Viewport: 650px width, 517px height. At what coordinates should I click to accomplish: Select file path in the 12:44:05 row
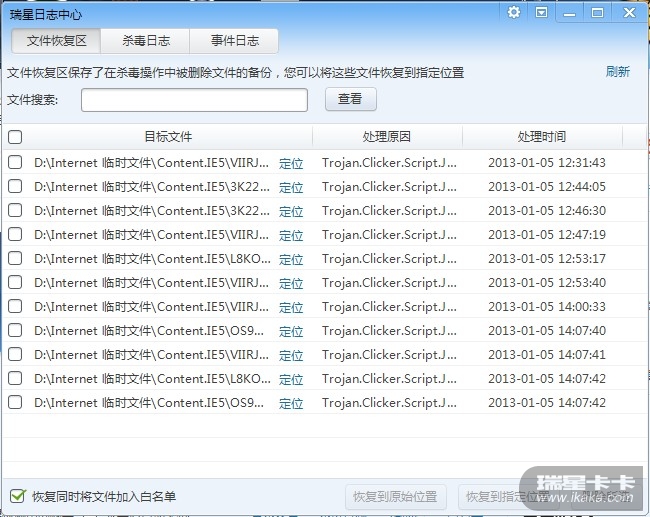[152, 187]
